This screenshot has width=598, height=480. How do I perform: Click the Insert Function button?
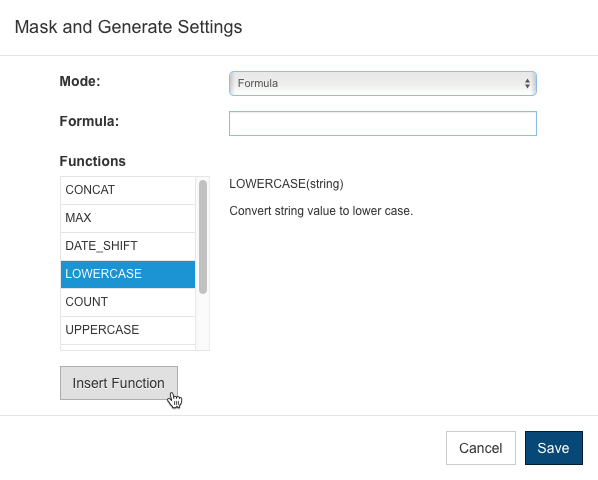coord(119,383)
